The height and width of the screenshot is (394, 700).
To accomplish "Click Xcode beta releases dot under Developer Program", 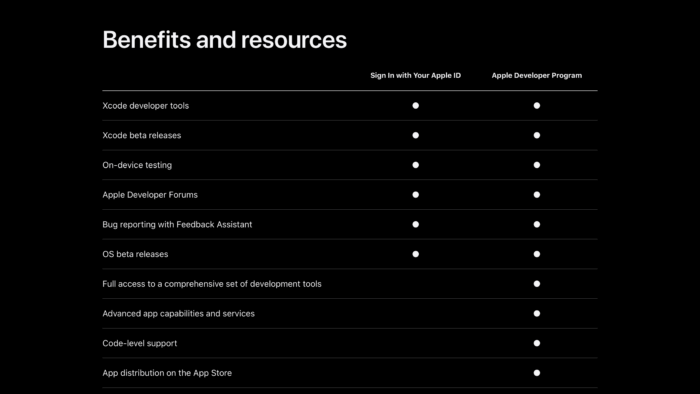I will (537, 135).
